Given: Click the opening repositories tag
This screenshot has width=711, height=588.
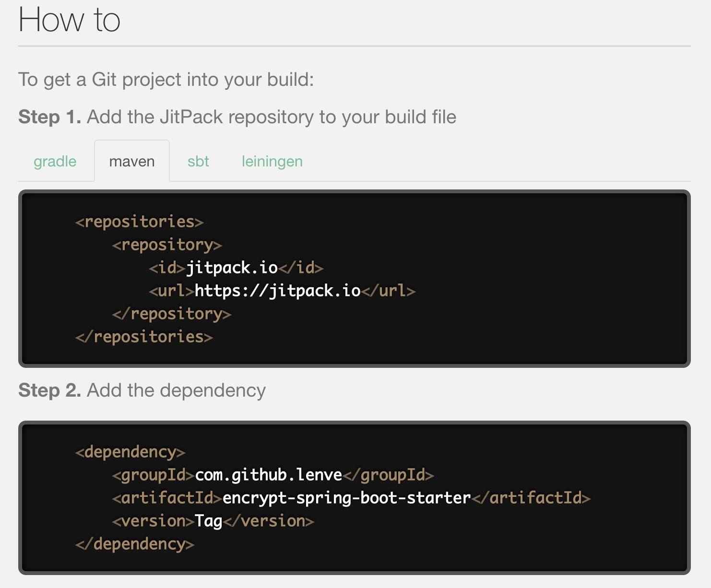Looking at the screenshot, I should [x=139, y=221].
